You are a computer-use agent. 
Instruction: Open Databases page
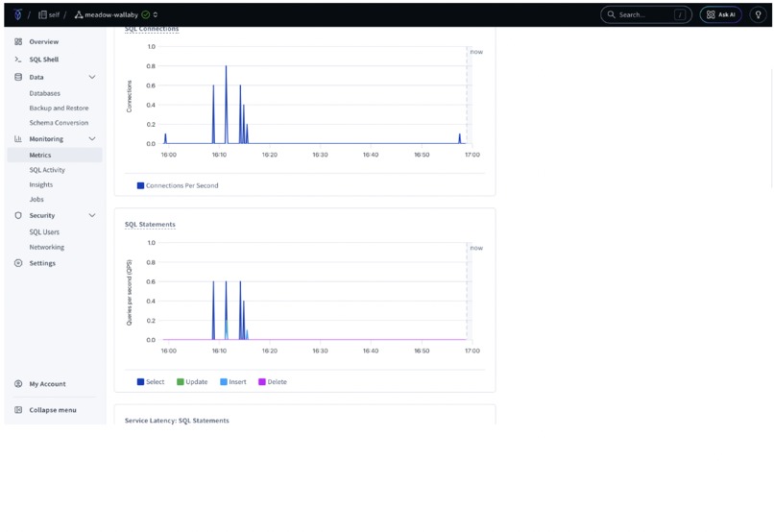point(44,93)
